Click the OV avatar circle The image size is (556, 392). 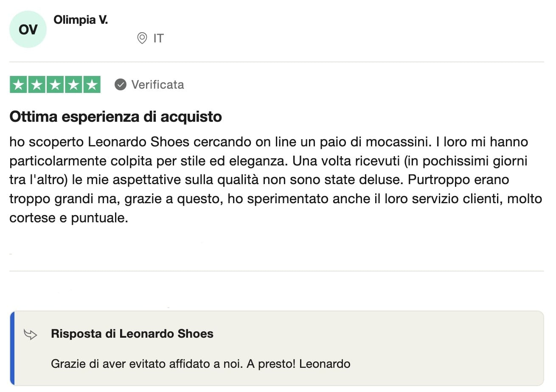point(28,29)
